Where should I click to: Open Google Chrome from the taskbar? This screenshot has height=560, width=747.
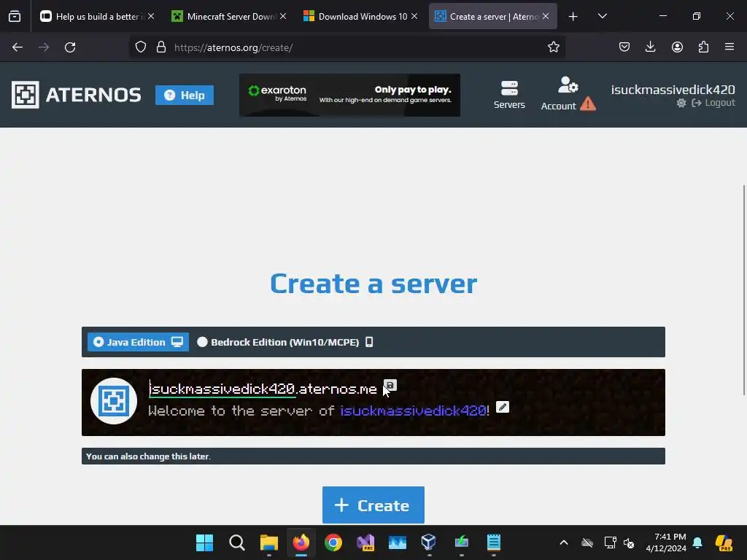[x=333, y=542]
